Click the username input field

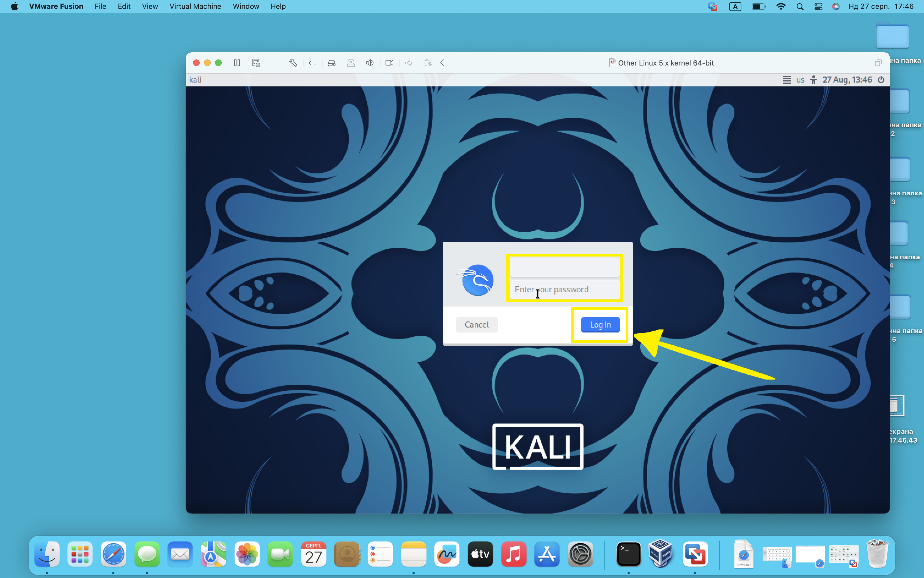point(564,267)
